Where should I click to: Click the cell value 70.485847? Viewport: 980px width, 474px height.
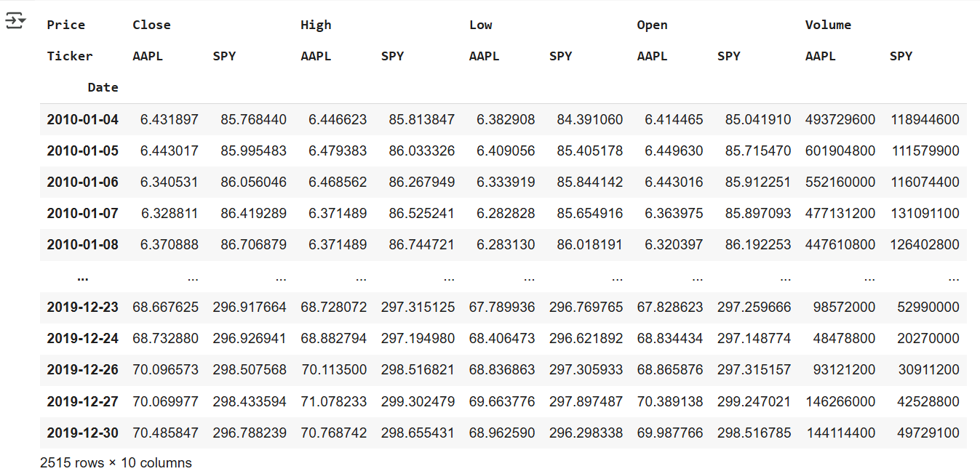click(165, 433)
